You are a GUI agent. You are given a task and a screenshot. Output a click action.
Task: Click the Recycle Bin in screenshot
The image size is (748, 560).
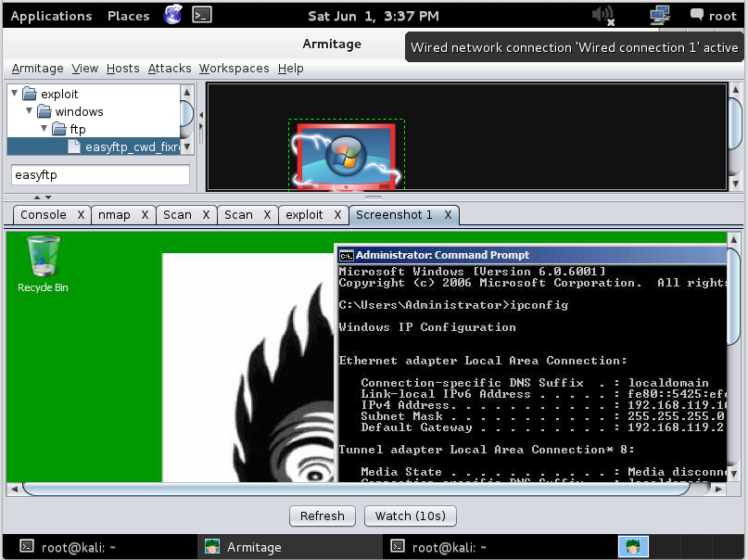point(43,264)
